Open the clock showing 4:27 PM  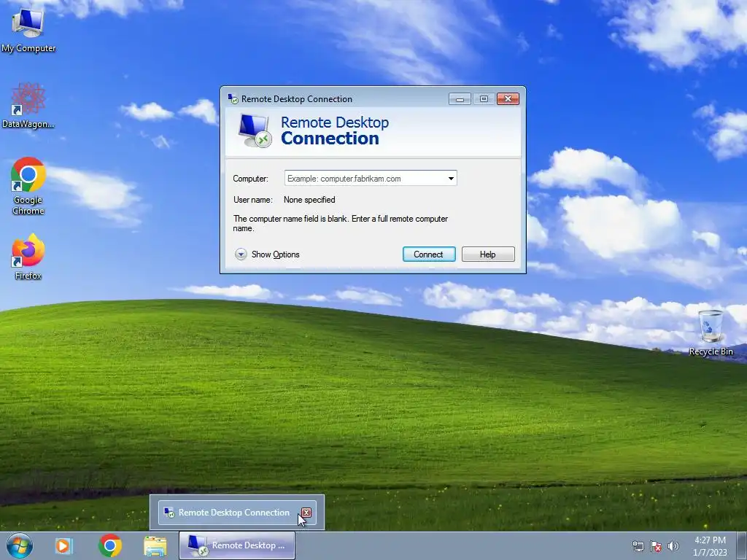pyautogui.click(x=710, y=546)
